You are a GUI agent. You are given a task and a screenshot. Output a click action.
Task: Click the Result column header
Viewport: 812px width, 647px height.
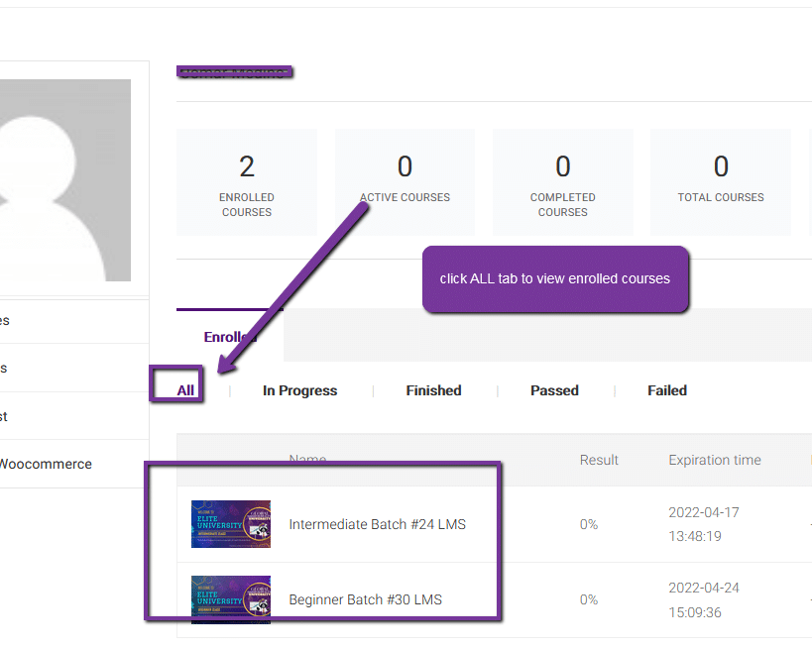(x=599, y=460)
